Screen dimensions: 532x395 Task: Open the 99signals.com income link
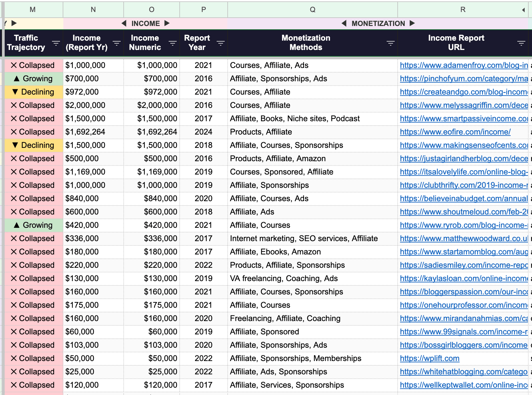(464, 332)
